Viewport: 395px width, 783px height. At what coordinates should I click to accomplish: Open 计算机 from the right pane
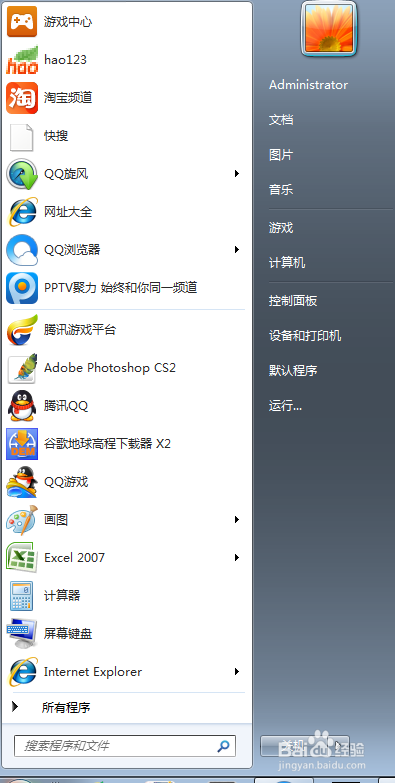pos(287,263)
